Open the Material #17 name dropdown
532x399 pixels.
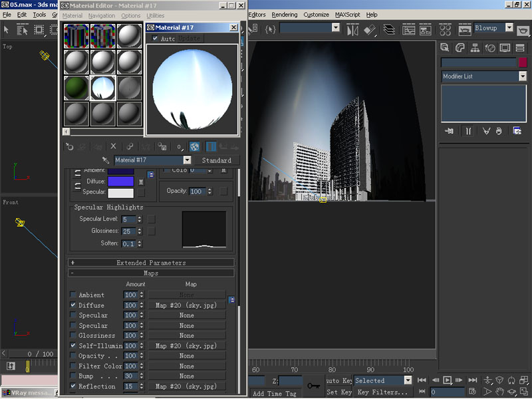pos(187,160)
